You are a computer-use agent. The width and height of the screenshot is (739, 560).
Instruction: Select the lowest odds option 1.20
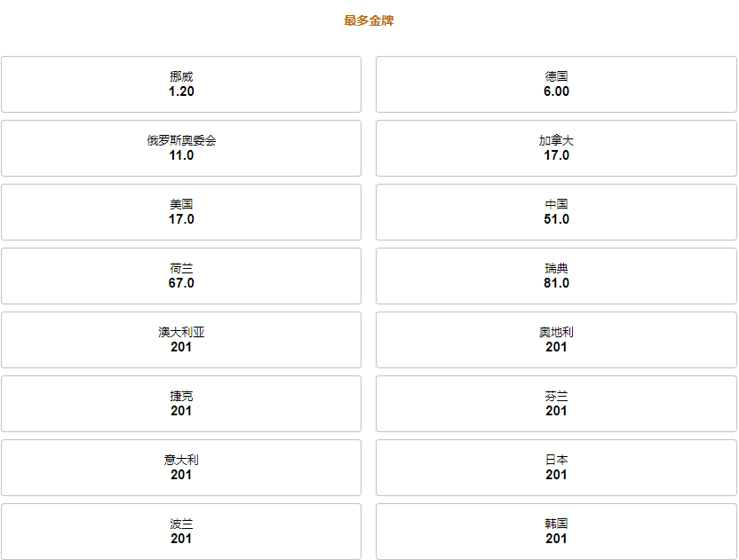click(182, 84)
